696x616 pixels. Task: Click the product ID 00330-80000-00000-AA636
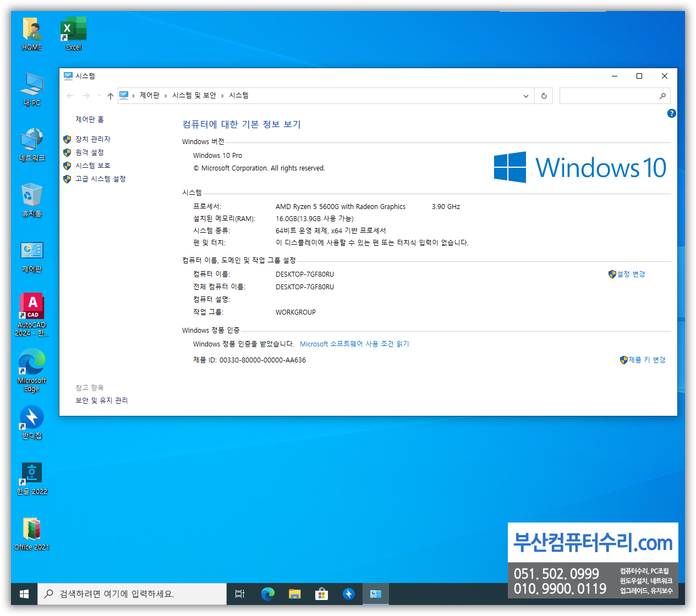coord(262,360)
